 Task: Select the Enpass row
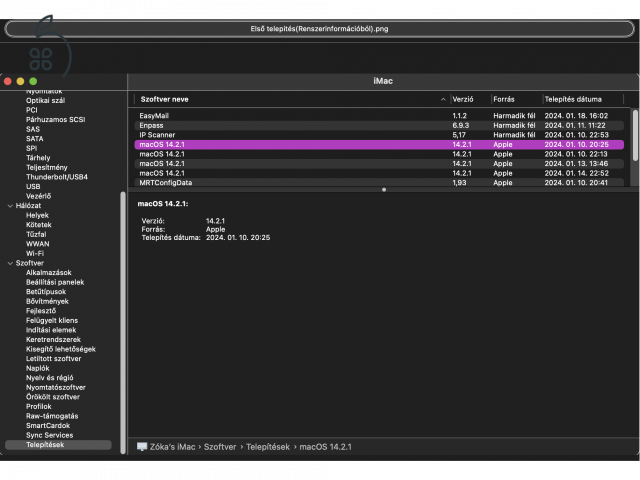click(379, 125)
